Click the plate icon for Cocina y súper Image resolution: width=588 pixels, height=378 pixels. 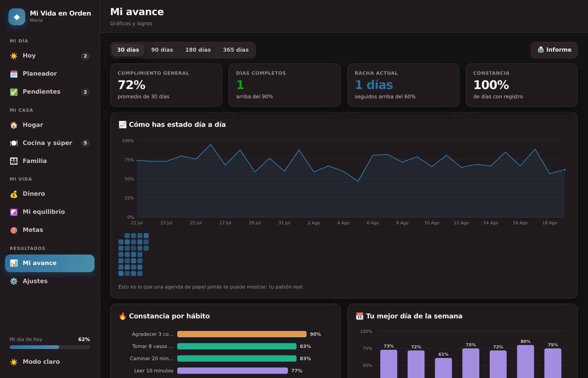pyautogui.click(x=14, y=143)
